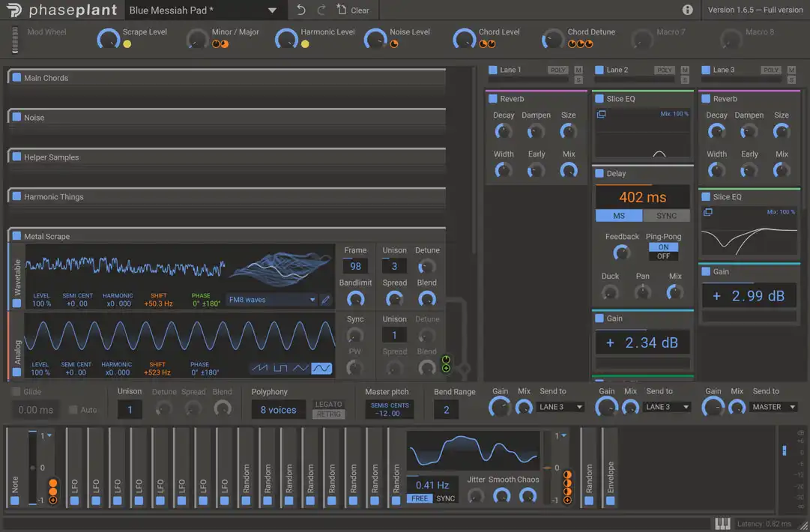Toggle the Main Chords group on/off
The height and width of the screenshot is (532, 810).
pyautogui.click(x=16, y=78)
